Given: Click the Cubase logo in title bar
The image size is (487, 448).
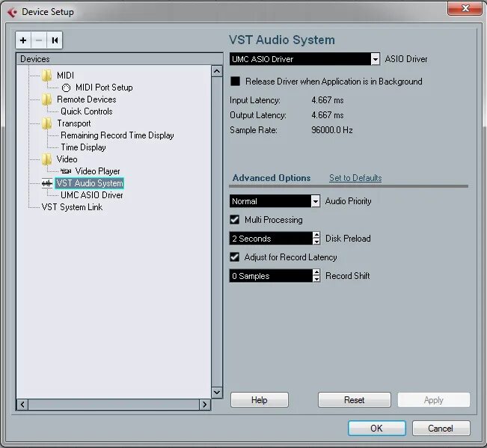Looking at the screenshot, I should (13, 12).
